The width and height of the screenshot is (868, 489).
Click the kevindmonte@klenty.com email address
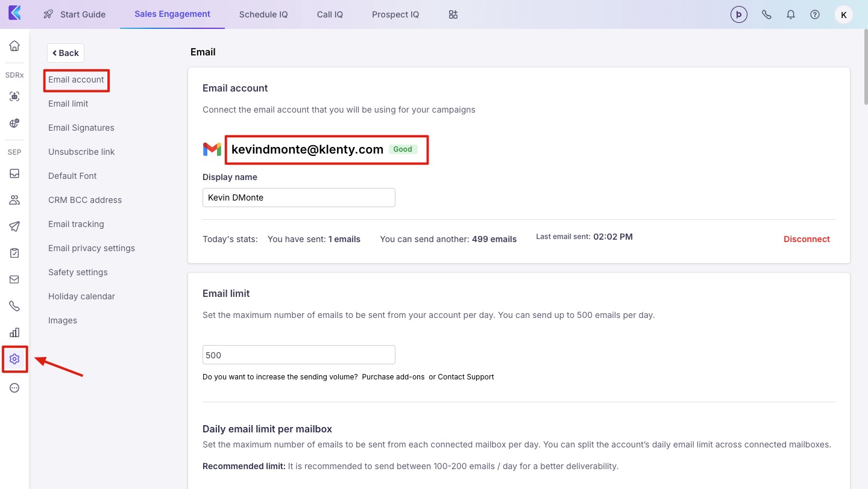(x=307, y=149)
